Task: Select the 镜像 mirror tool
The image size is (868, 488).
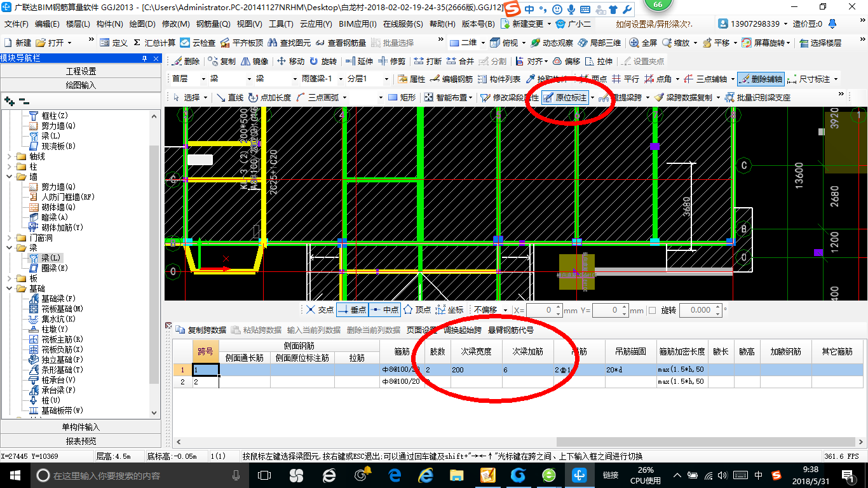Action: click(x=254, y=62)
